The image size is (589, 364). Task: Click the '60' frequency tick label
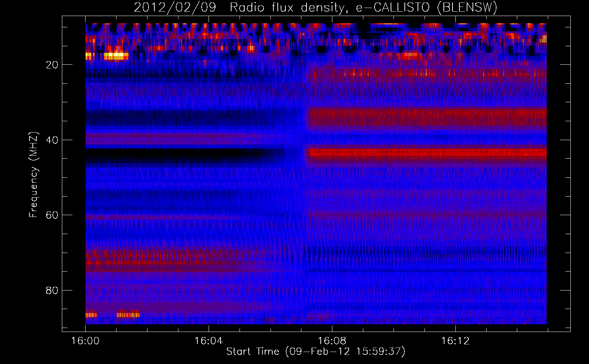52,215
